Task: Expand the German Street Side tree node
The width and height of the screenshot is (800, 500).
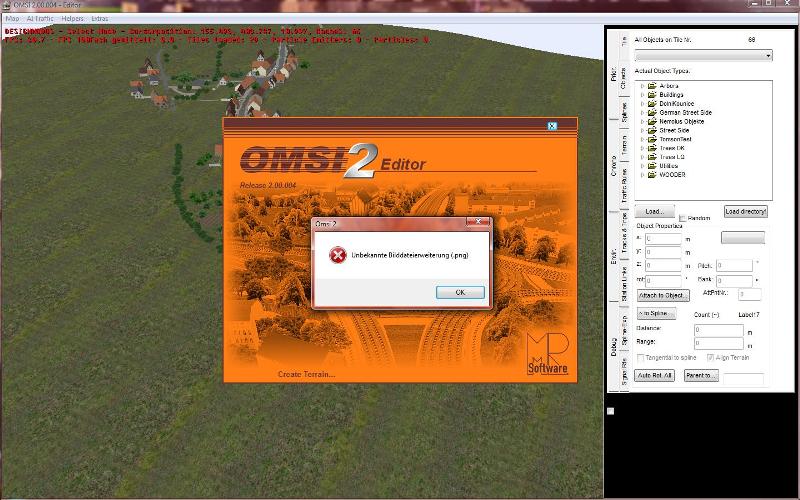Action: (x=642, y=113)
